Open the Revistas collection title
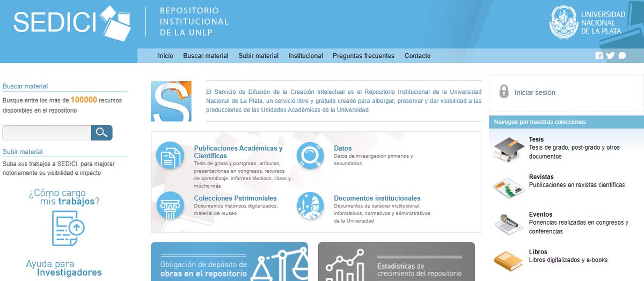 click(541, 177)
